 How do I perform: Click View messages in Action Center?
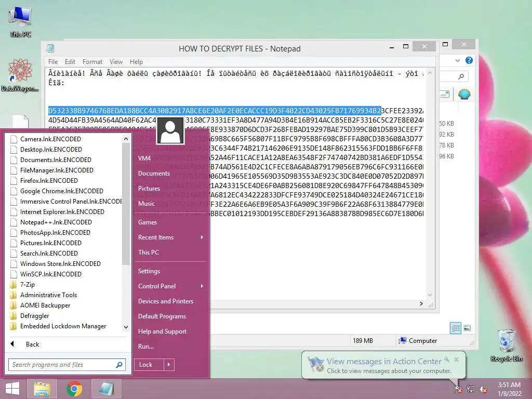click(384, 362)
